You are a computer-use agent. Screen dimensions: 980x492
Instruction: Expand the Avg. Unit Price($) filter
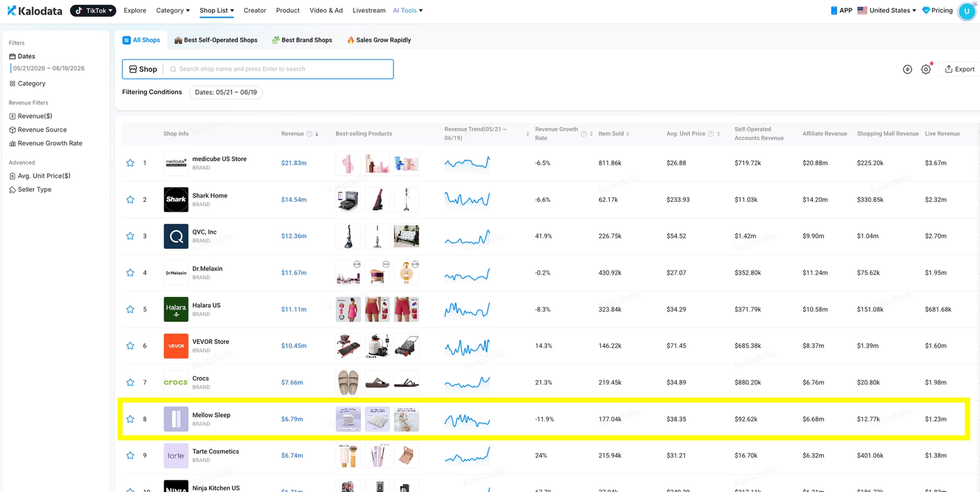(40, 176)
